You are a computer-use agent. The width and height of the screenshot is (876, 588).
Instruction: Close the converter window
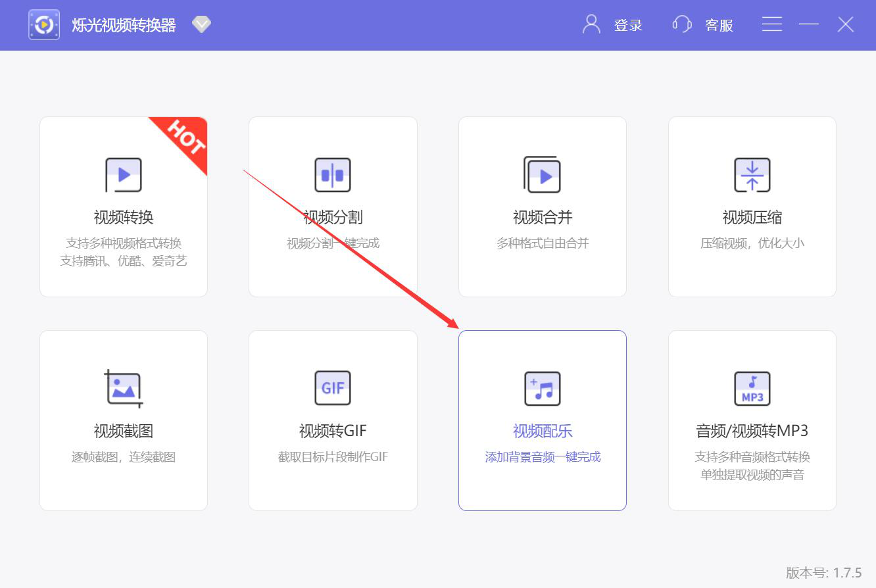pos(846,25)
